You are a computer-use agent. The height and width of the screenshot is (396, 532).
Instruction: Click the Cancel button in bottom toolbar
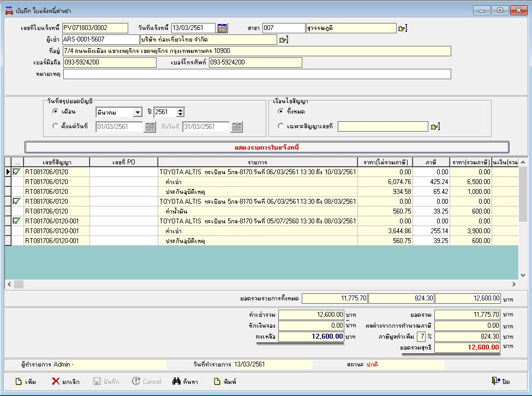click(147, 381)
